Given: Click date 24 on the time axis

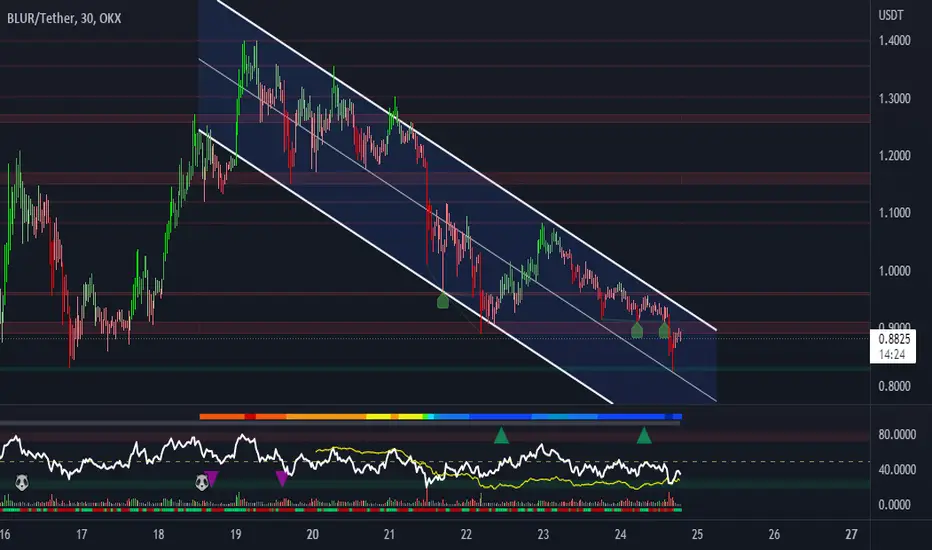Looking at the screenshot, I should click(x=620, y=534).
